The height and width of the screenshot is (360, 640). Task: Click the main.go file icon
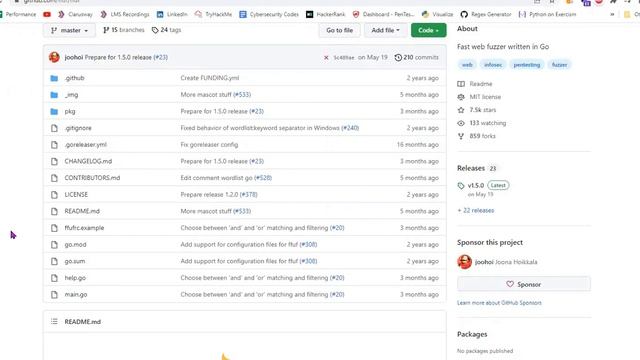[x=54, y=295]
